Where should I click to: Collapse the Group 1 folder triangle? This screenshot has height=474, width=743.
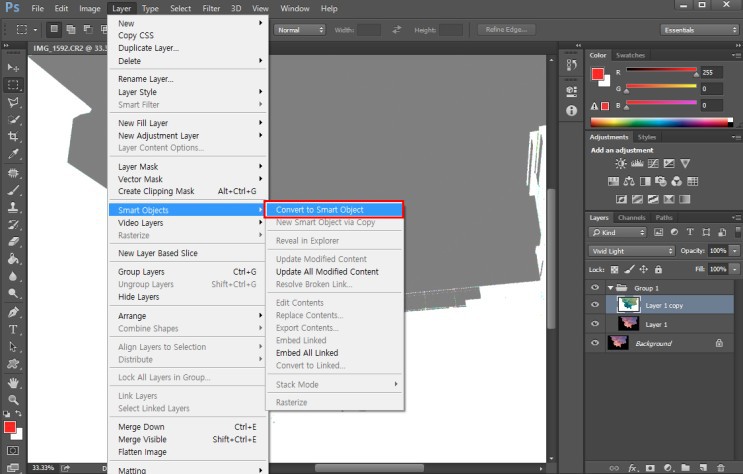610,287
